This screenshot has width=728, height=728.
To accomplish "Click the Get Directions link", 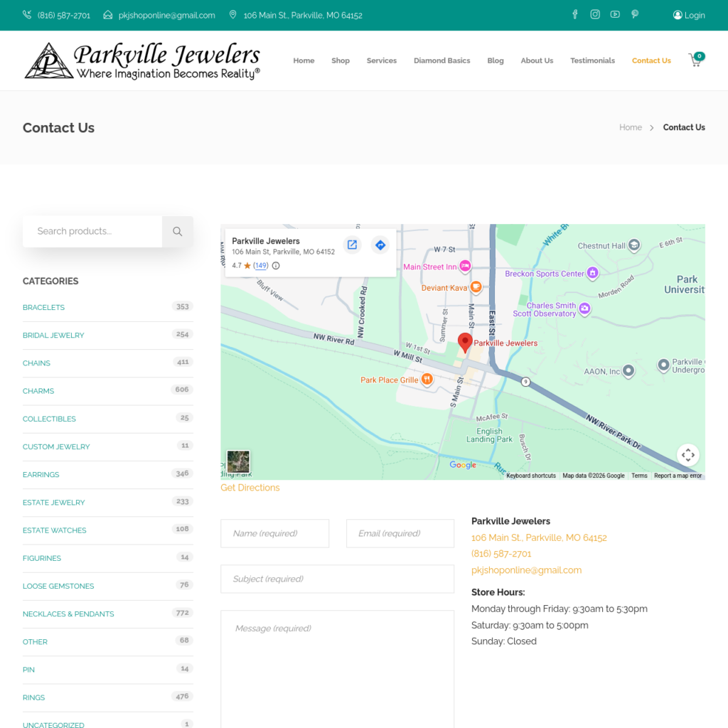I will (x=250, y=488).
